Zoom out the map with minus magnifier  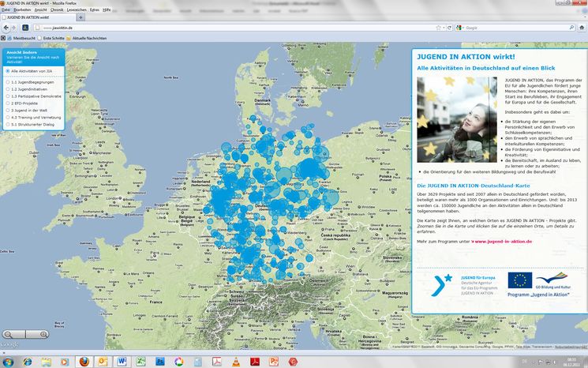pyautogui.click(x=8, y=334)
